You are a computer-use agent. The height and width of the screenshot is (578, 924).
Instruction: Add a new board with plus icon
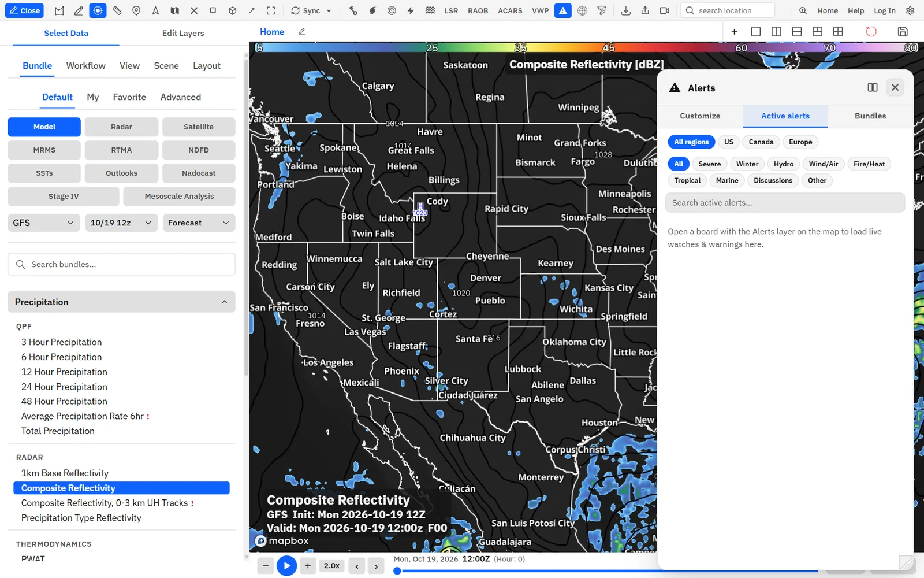[x=735, y=32]
